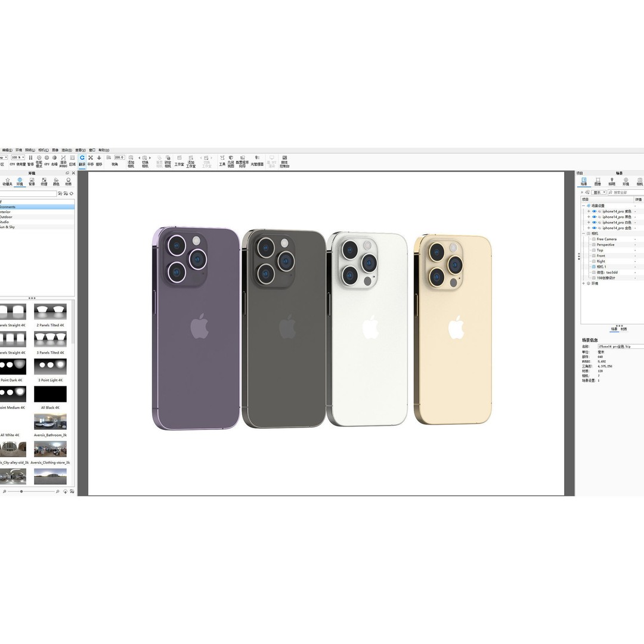Hide the iphone14_pro 黑色 model
644x644 pixels.
pyautogui.click(x=594, y=217)
